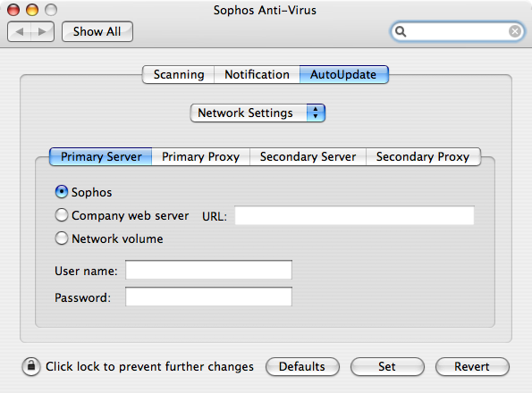Image resolution: width=532 pixels, height=393 pixels.
Task: Go to the Secondary Proxy tab
Action: (x=423, y=156)
